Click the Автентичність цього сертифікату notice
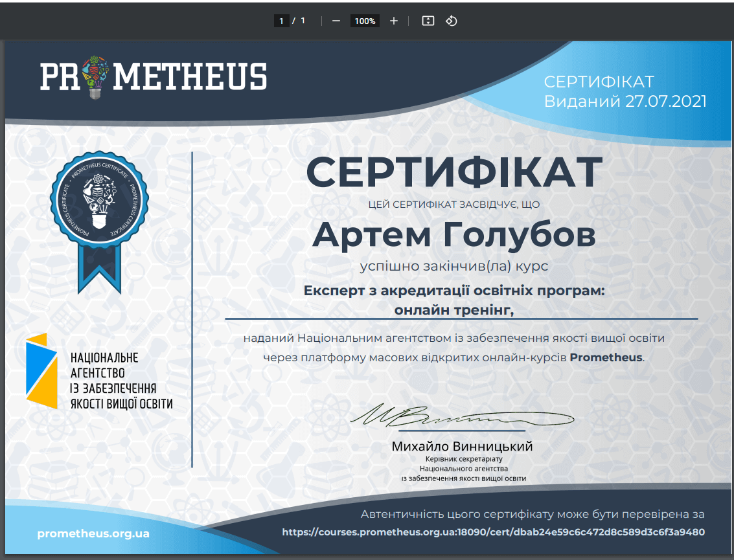Viewport: 734px width, 560px height. point(533,514)
